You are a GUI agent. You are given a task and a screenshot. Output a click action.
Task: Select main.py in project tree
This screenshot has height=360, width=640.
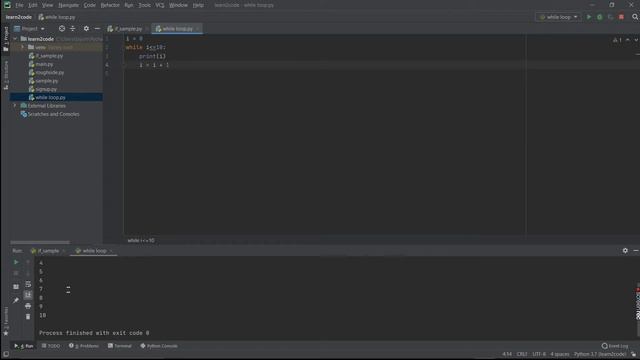pyautogui.click(x=41, y=64)
